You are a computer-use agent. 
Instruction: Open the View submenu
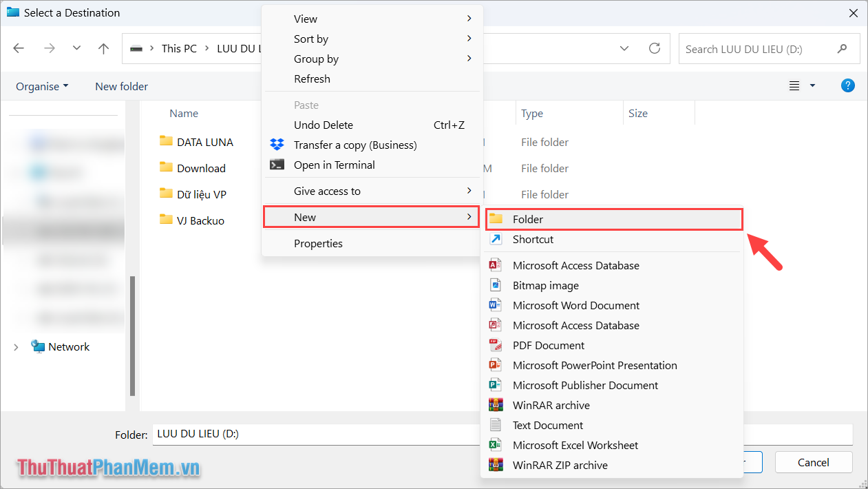pos(372,19)
